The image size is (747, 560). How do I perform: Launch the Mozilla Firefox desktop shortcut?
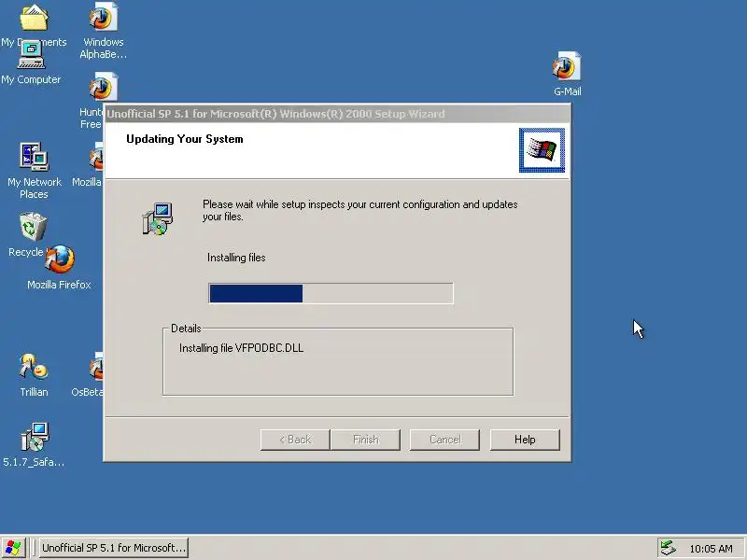click(60, 259)
